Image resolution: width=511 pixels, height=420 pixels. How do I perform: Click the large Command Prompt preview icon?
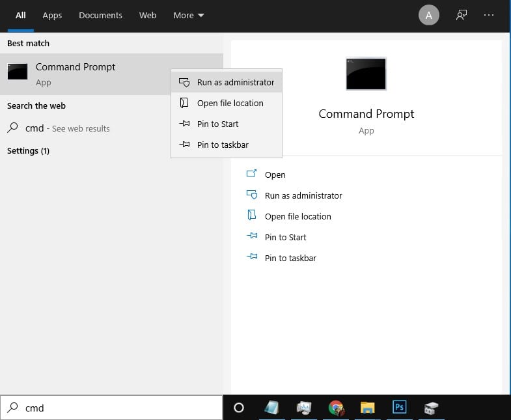point(366,74)
